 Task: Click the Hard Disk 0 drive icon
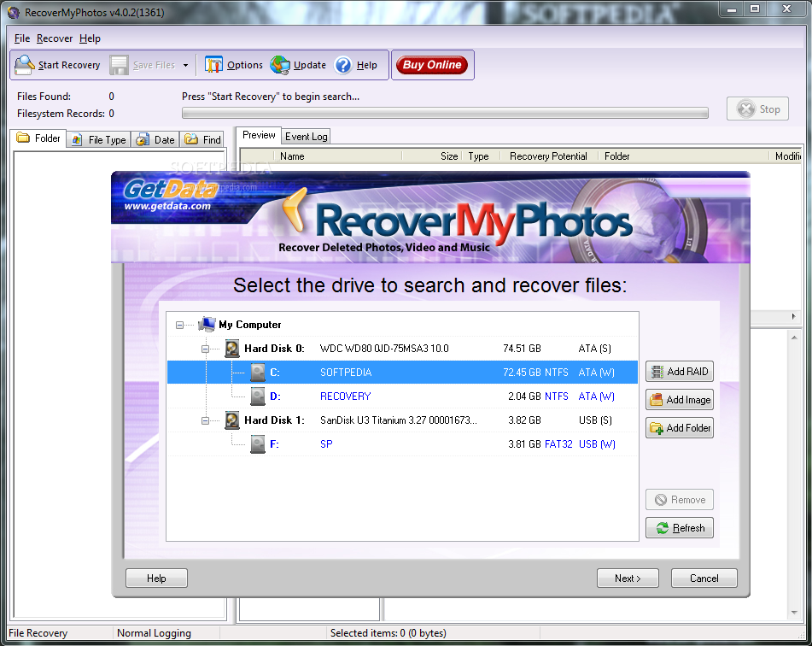[x=232, y=349]
